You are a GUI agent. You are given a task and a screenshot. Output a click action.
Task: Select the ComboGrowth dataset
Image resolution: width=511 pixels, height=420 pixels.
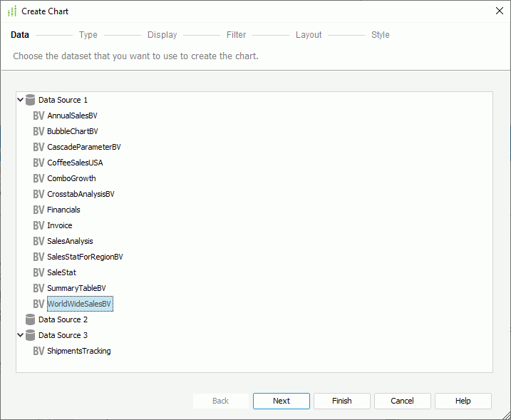click(x=72, y=178)
